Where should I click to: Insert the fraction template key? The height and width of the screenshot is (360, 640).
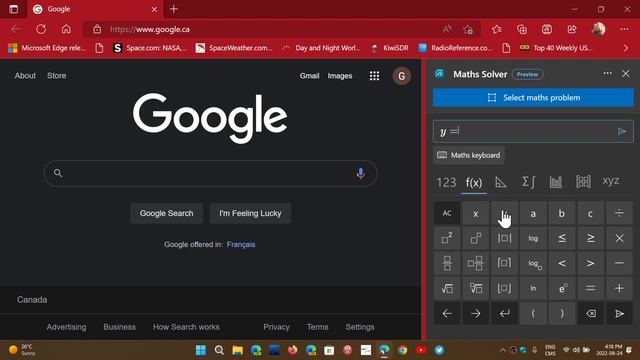tap(447, 263)
